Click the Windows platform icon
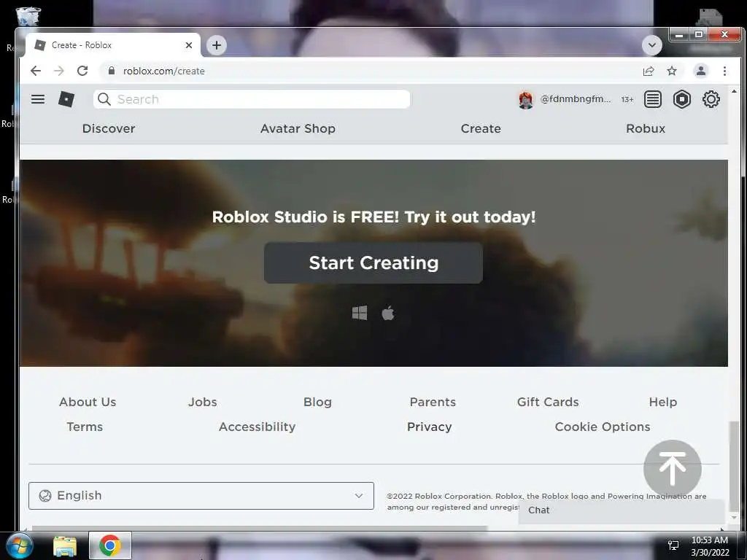This screenshot has height=560, width=747. point(359,313)
